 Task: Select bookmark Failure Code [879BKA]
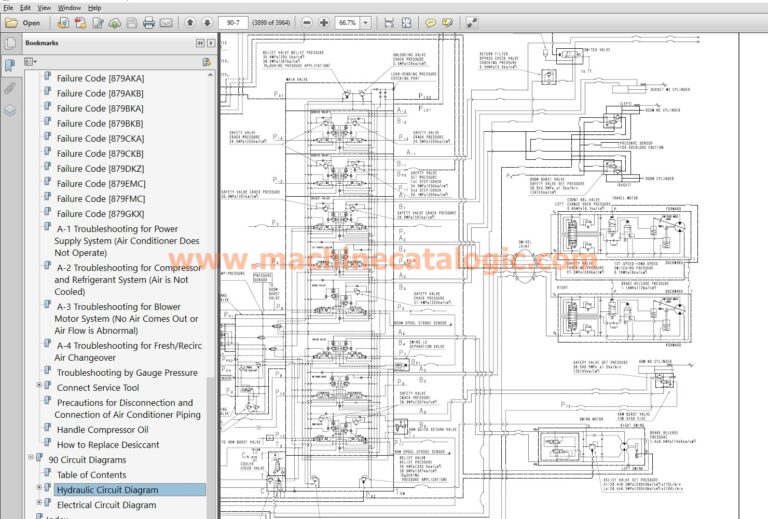(100, 109)
